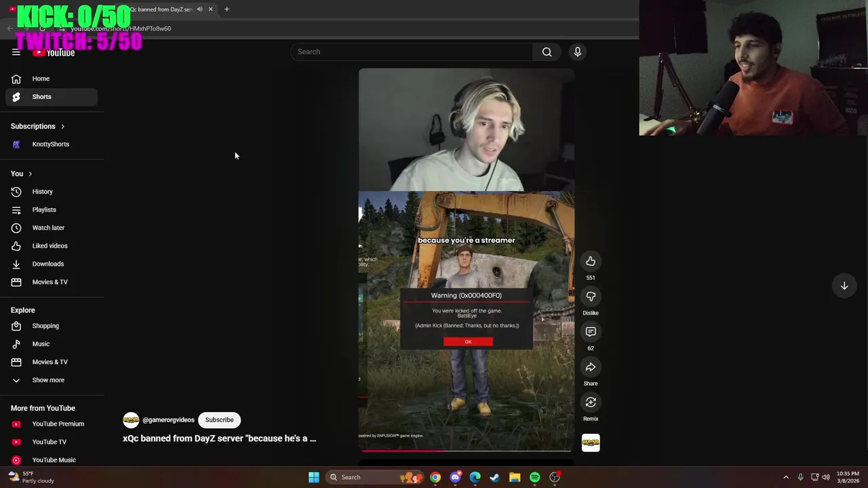Click the Short title about xQc banned
Image resolution: width=868 pixels, height=488 pixels.
pyautogui.click(x=219, y=439)
